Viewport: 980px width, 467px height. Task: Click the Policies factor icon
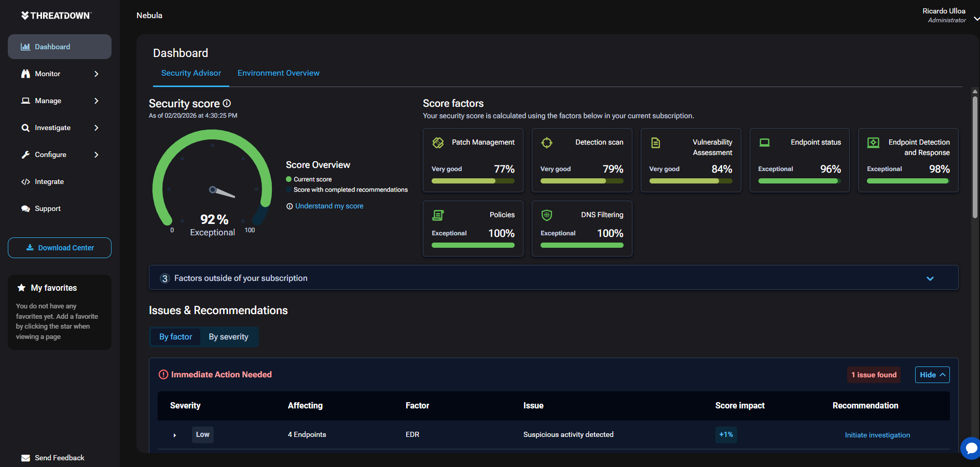click(x=438, y=215)
